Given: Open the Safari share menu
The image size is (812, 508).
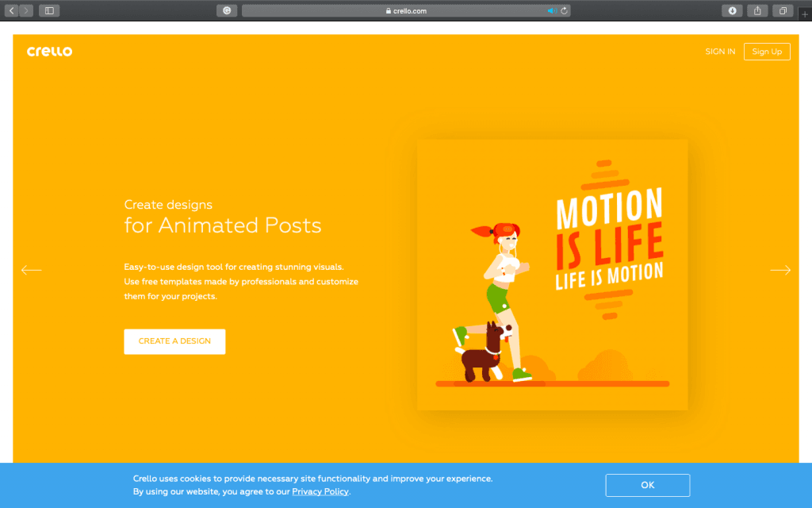Looking at the screenshot, I should click(x=757, y=10).
